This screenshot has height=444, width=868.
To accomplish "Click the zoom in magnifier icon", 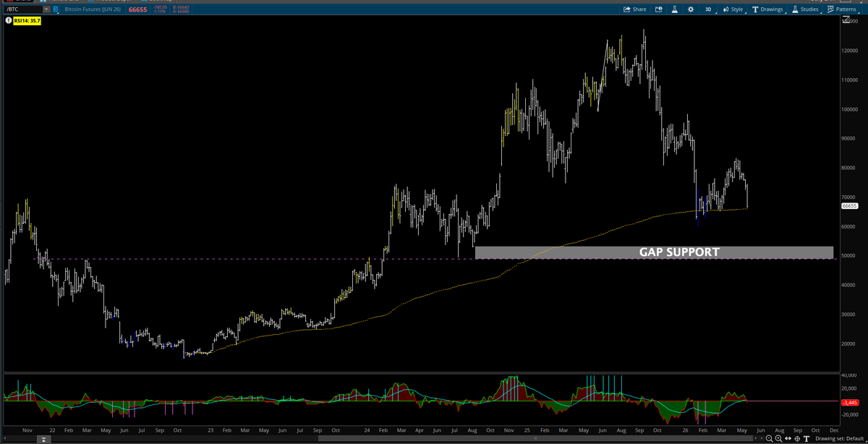I will pos(778,439).
